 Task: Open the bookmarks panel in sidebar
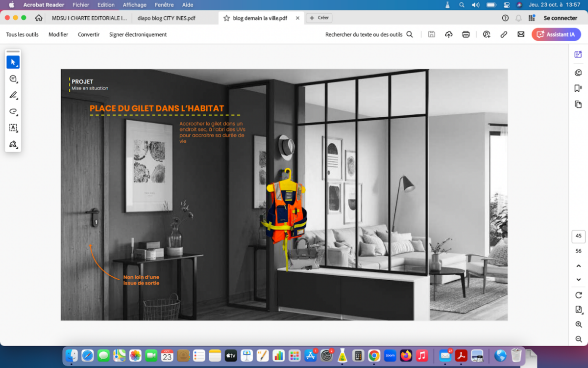click(578, 88)
